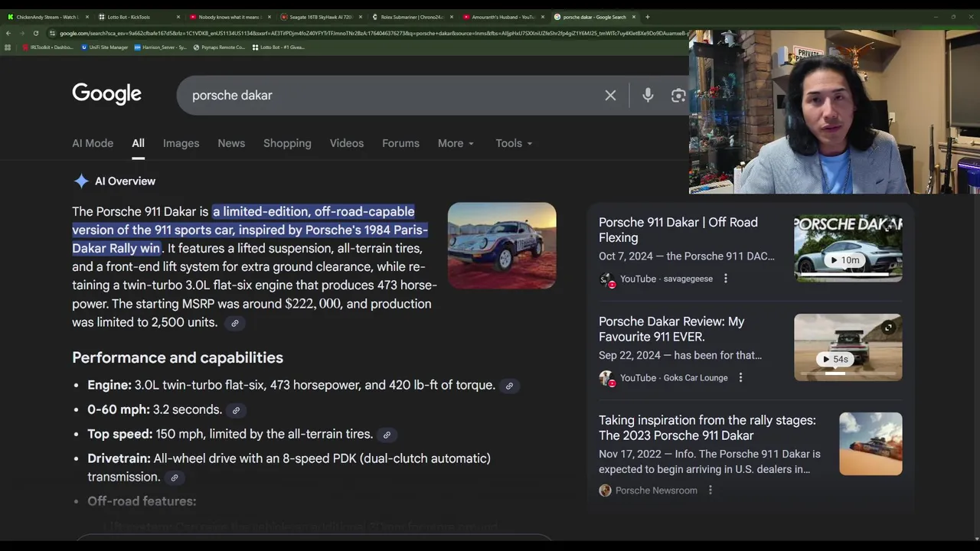Open the browser apps grid icon in bookmarks bar
This screenshot has height=551, width=980.
coord(8,47)
